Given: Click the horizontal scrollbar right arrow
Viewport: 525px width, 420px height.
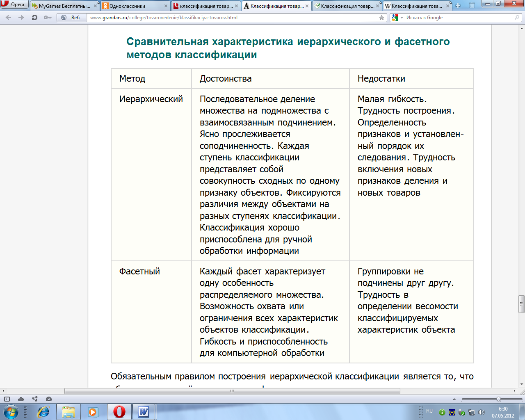Looking at the screenshot, I should pos(515,391).
